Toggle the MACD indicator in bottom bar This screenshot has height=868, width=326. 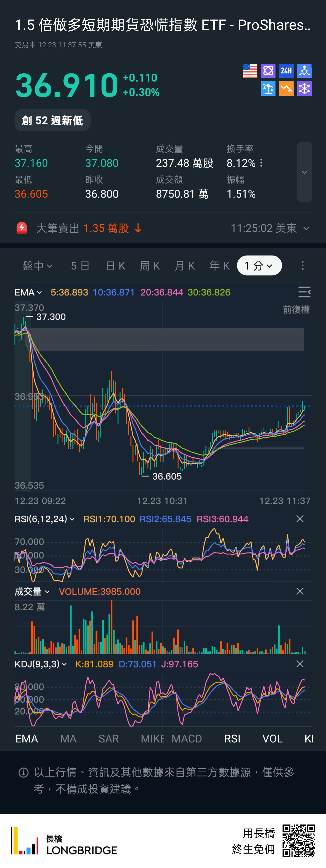pyautogui.click(x=187, y=739)
